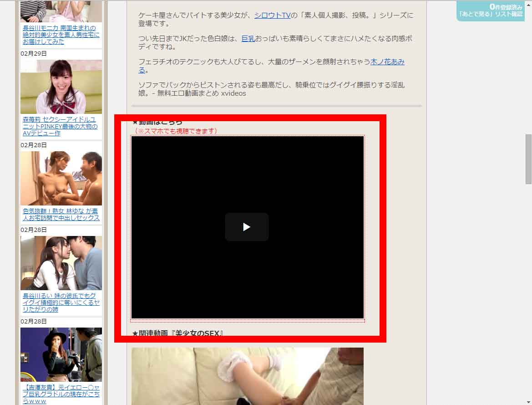Click the thumbnail above the 森苺莉 link
The width and height of the screenshot is (532, 405).
(x=61, y=87)
